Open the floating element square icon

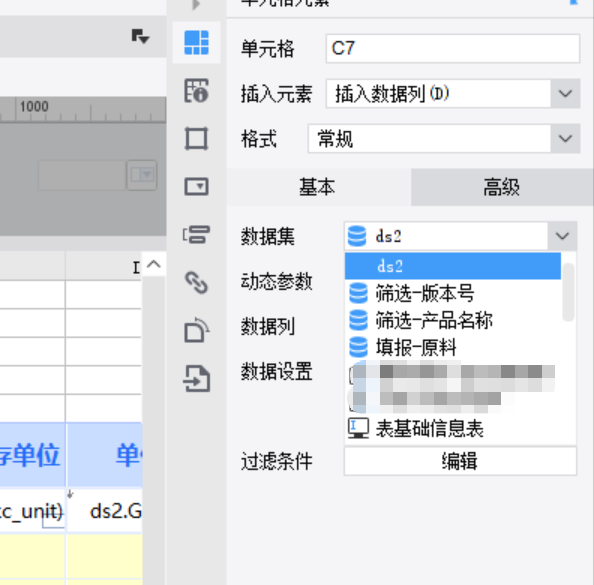[x=196, y=138]
